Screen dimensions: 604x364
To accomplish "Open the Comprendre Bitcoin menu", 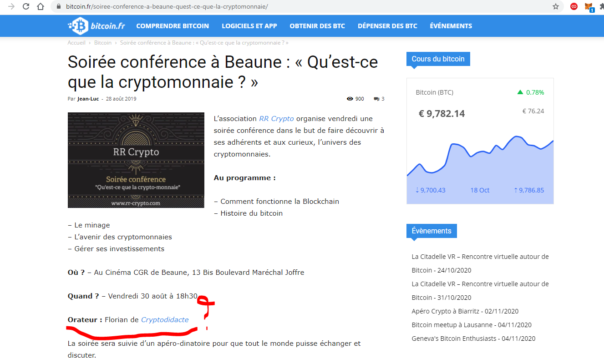I will pos(173,26).
